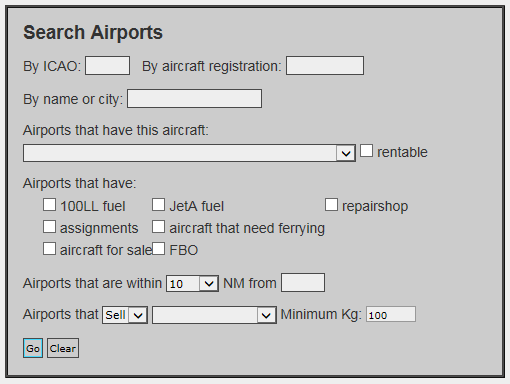Tick the 100LL fuel checkbox

pos(49,205)
